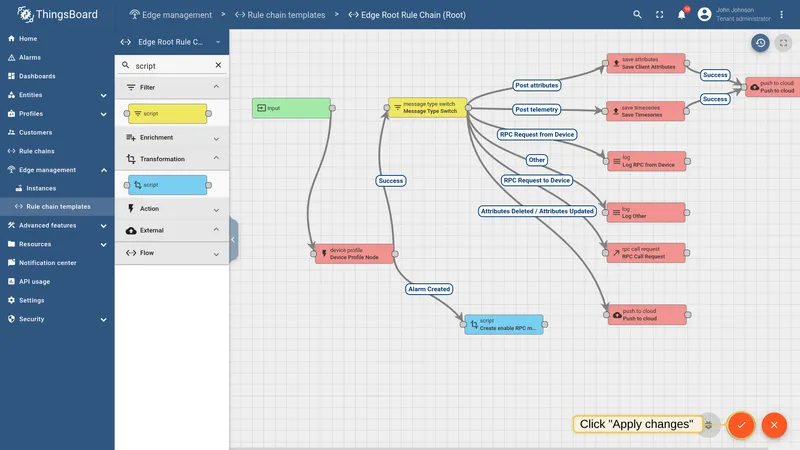
Task: Open the notifications bell
Action: click(x=682, y=14)
